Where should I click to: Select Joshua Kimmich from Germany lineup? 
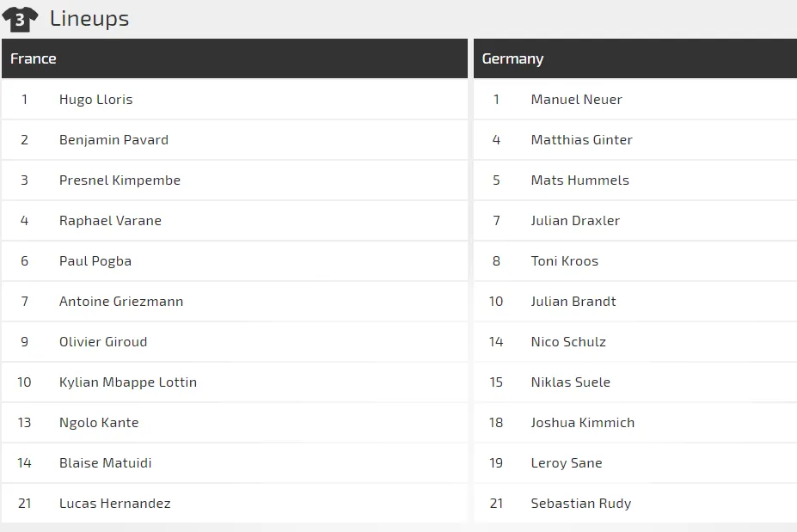pos(582,423)
